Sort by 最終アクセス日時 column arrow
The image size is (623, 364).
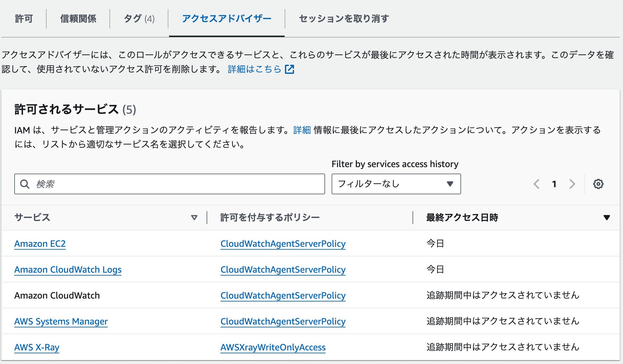point(607,218)
